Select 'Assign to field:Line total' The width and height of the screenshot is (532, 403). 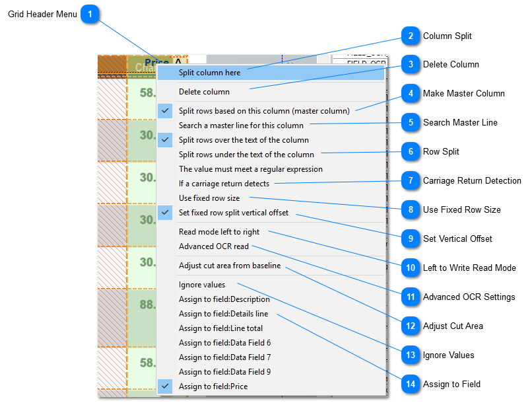click(x=271, y=328)
